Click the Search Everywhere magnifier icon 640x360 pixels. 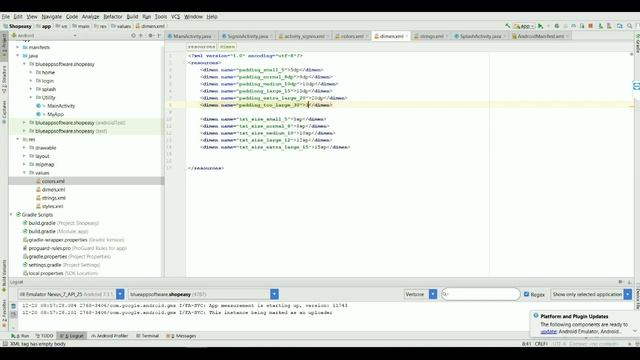(630, 26)
